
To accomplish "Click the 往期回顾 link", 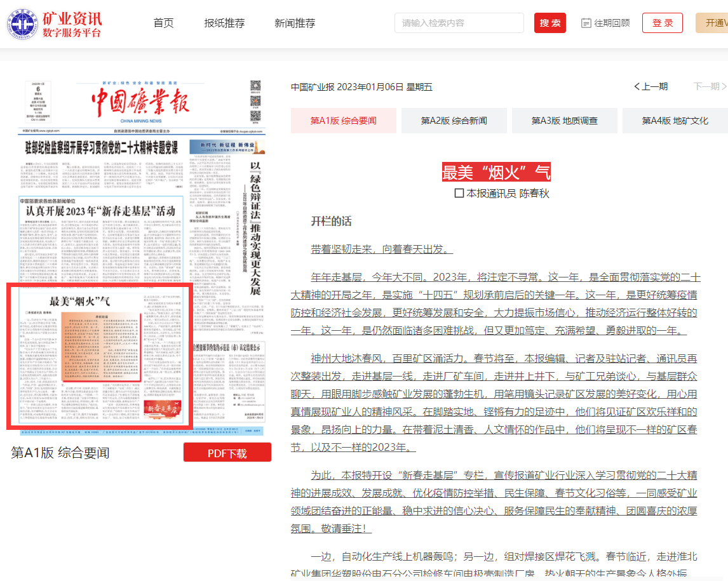I will click(x=612, y=23).
